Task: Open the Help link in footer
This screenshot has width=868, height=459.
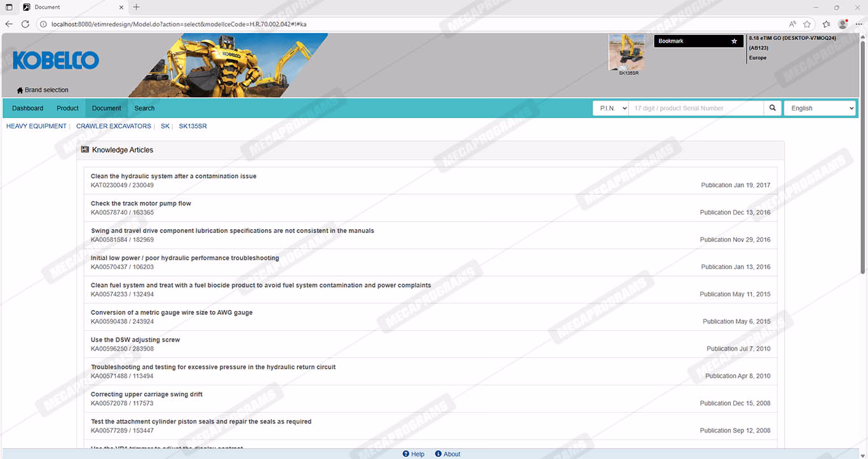Action: (x=414, y=454)
